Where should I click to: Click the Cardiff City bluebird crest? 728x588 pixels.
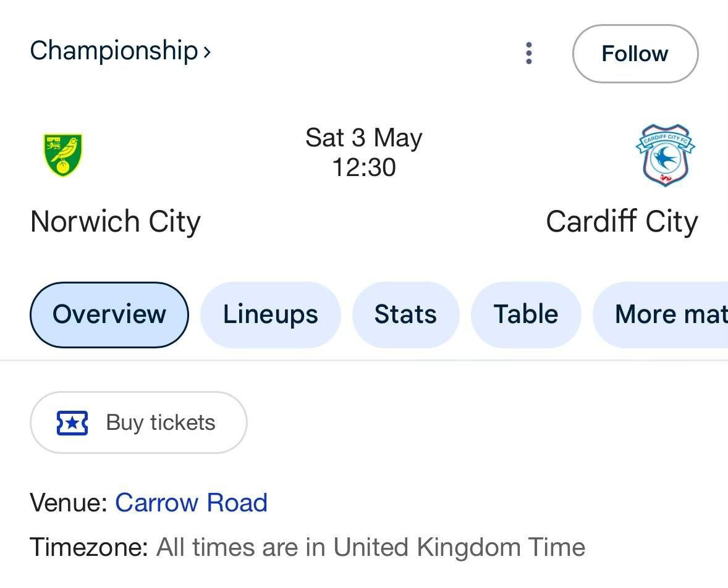666,155
